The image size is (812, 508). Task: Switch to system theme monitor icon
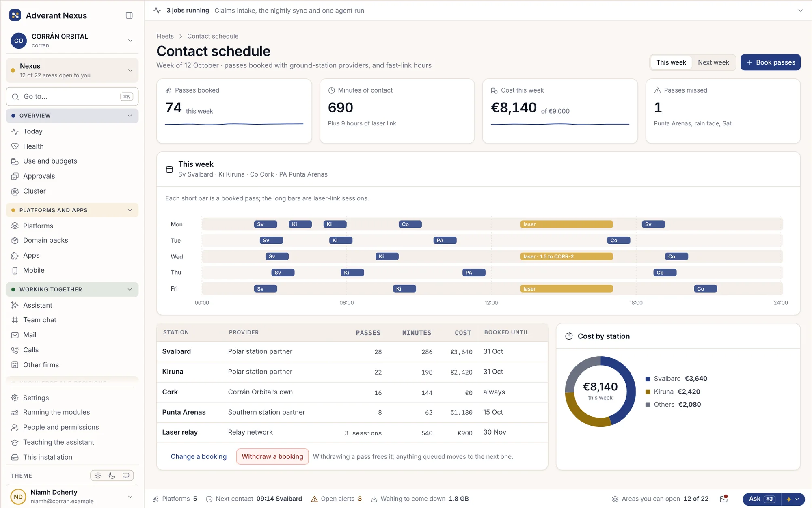126,476
